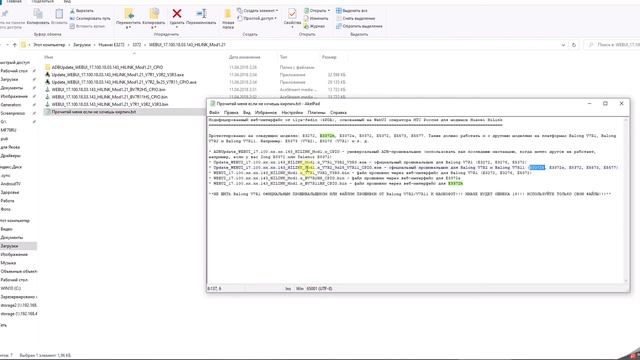Viewport: 640px width, 360px height.
Task: Click the Переименовать icon
Action: point(201,16)
